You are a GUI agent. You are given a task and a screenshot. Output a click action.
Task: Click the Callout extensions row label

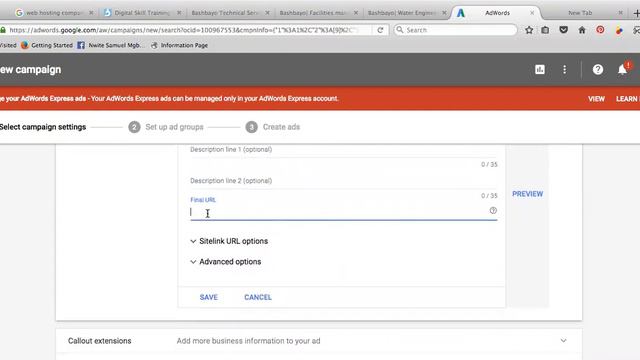100,341
